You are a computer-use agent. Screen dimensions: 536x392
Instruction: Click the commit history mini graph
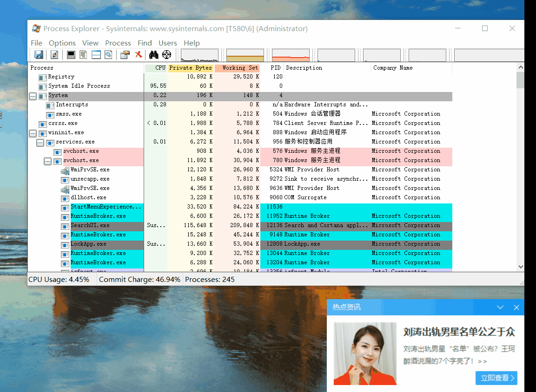pyautogui.click(x=245, y=55)
